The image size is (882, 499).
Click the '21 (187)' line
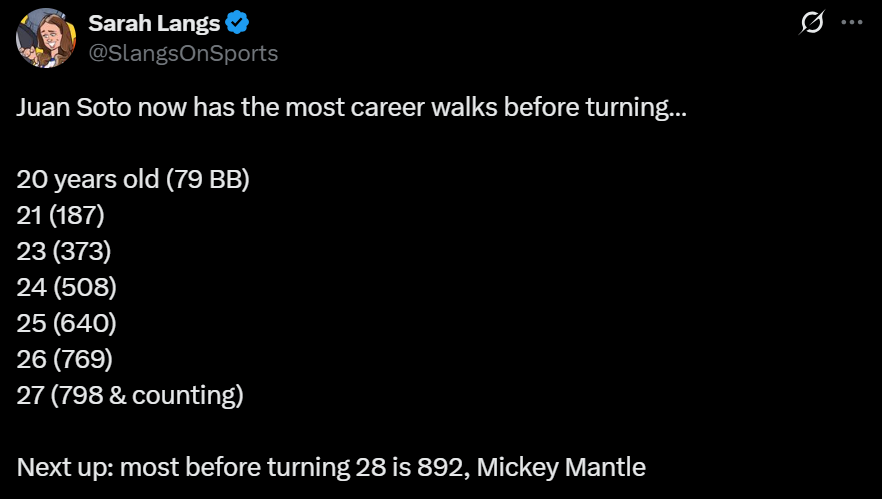click(60, 215)
